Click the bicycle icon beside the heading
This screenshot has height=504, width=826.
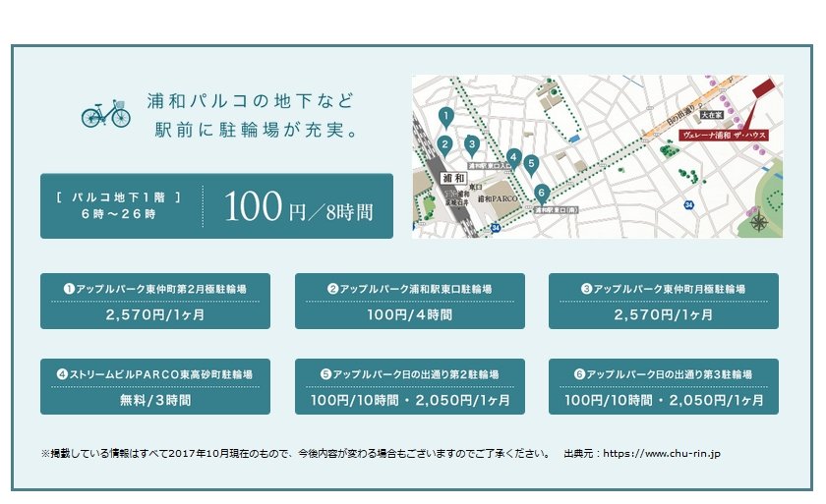(x=106, y=113)
